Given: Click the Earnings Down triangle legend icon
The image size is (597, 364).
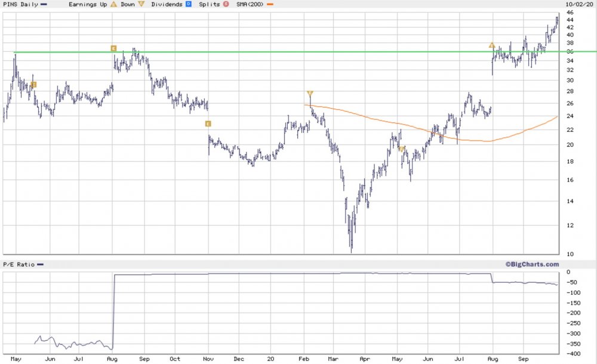Looking at the screenshot, I should tap(141, 4).
